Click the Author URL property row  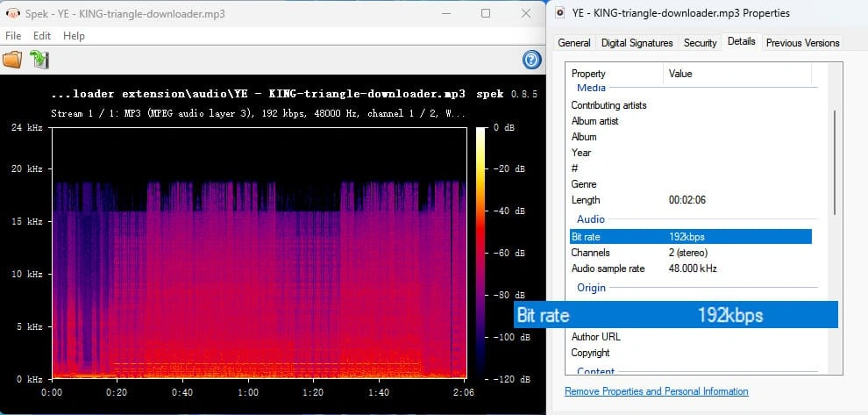691,337
